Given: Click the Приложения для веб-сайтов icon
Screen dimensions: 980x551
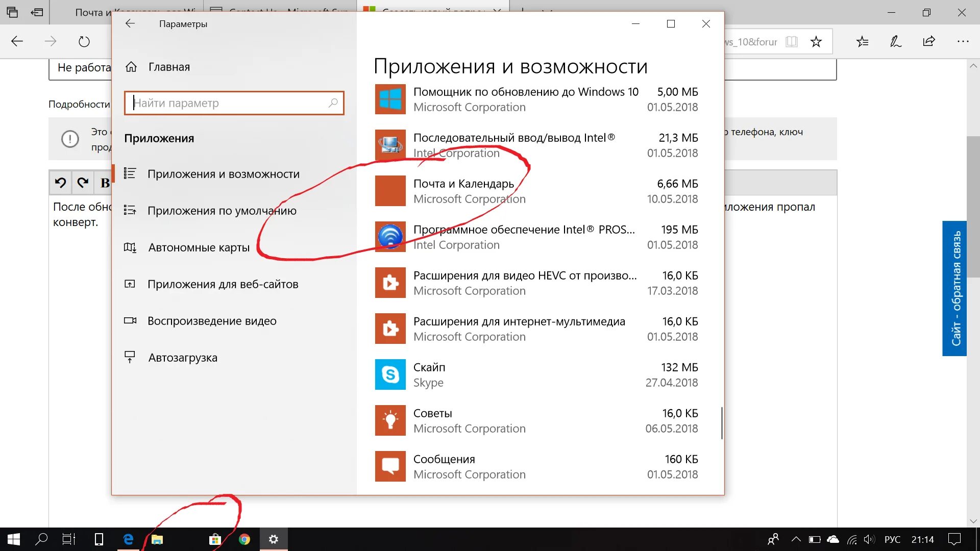Looking at the screenshot, I should point(130,284).
